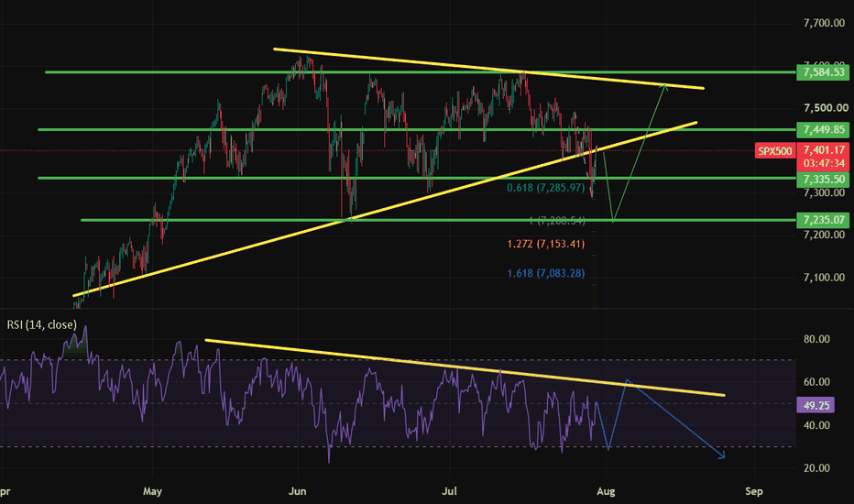
Task: Click the 7,300.00 price axis label
Action: (x=824, y=192)
